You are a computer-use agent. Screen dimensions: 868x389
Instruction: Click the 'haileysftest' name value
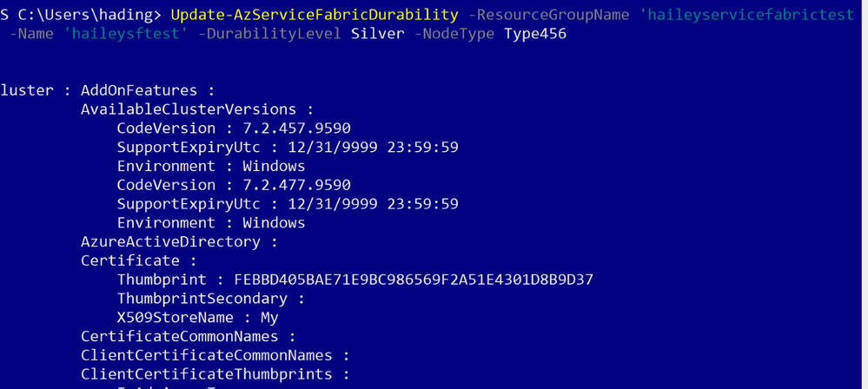[x=126, y=35]
